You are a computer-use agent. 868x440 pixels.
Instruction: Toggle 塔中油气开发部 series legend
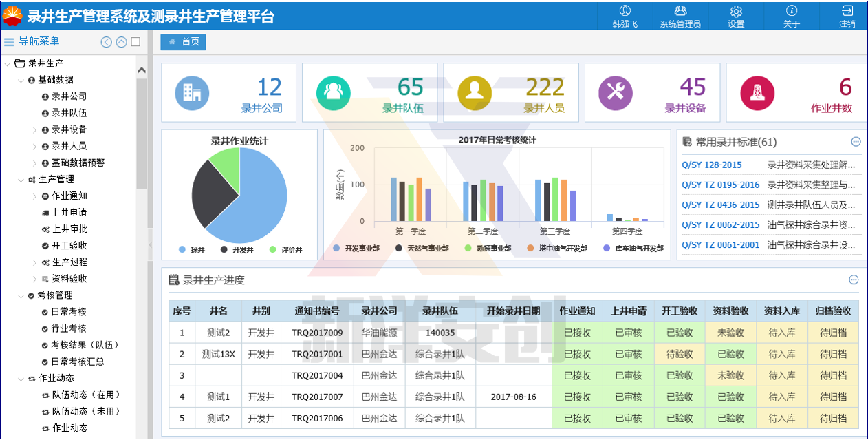click(x=557, y=248)
